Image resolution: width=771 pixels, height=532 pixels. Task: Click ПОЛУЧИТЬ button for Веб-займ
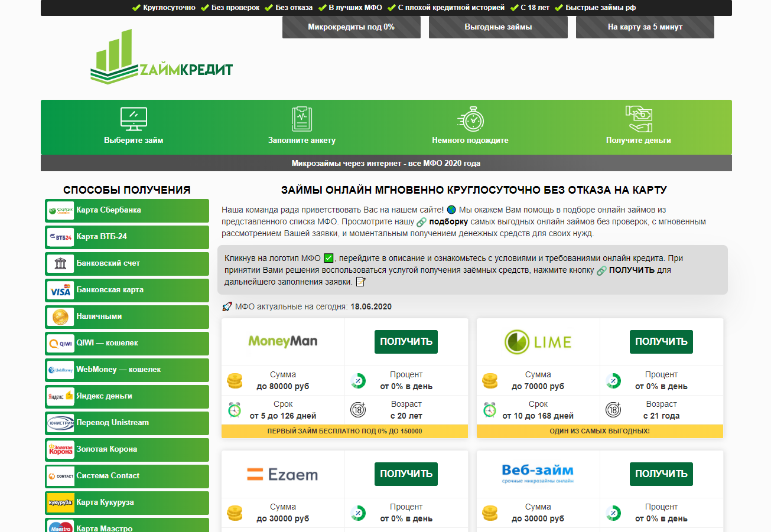pos(661,474)
